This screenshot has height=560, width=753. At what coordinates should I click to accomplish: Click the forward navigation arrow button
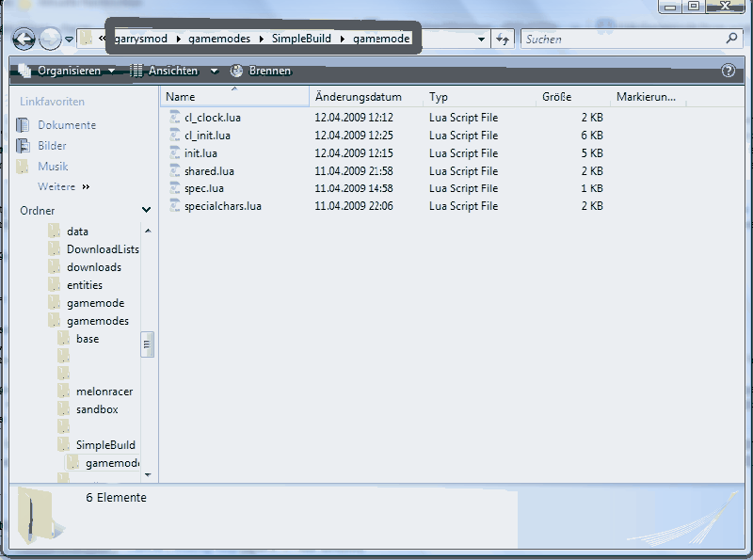(x=50, y=39)
